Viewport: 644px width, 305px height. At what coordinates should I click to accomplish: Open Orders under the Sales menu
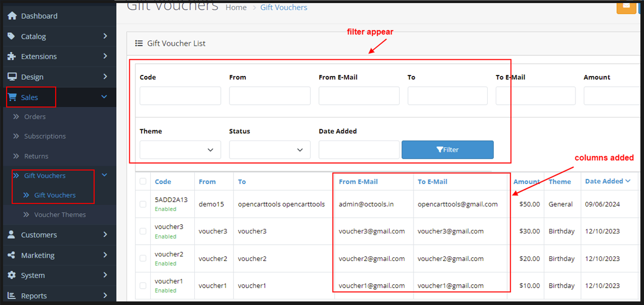coord(35,116)
